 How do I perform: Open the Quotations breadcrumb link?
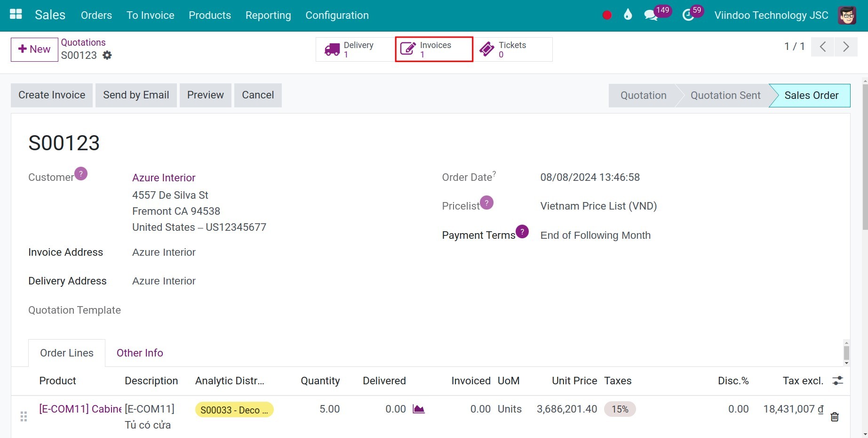[x=83, y=42]
